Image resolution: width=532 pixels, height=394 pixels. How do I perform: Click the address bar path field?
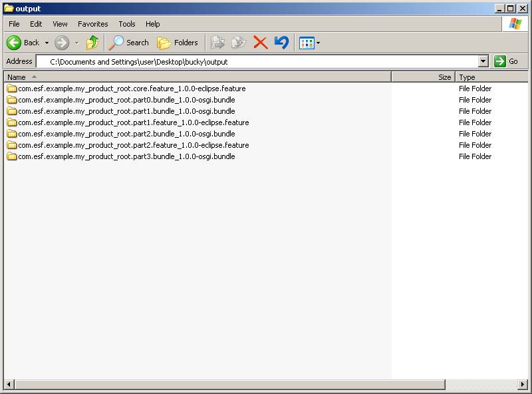[258, 61]
